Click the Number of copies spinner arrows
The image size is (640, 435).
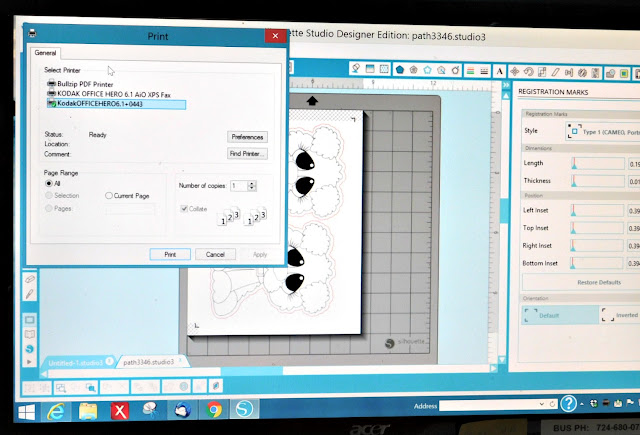click(x=252, y=186)
